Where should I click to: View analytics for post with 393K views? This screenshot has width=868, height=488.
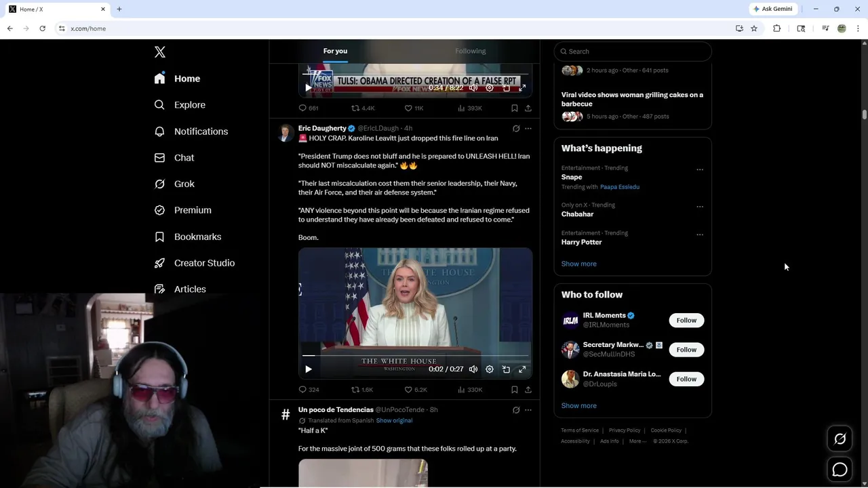click(470, 108)
